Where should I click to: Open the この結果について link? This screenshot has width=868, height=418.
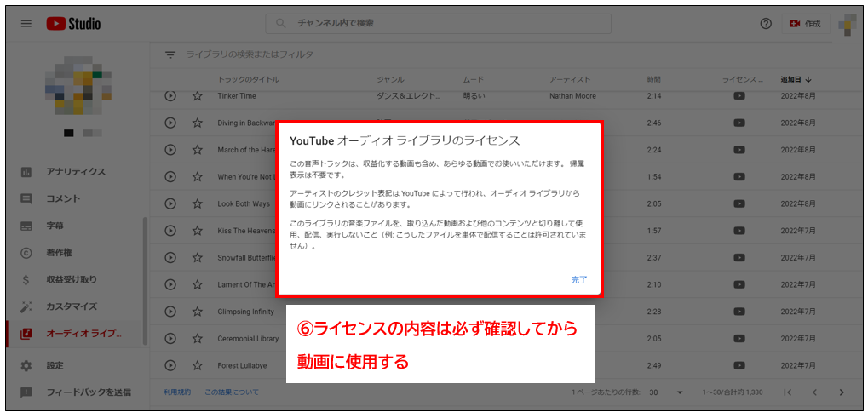pos(232,392)
